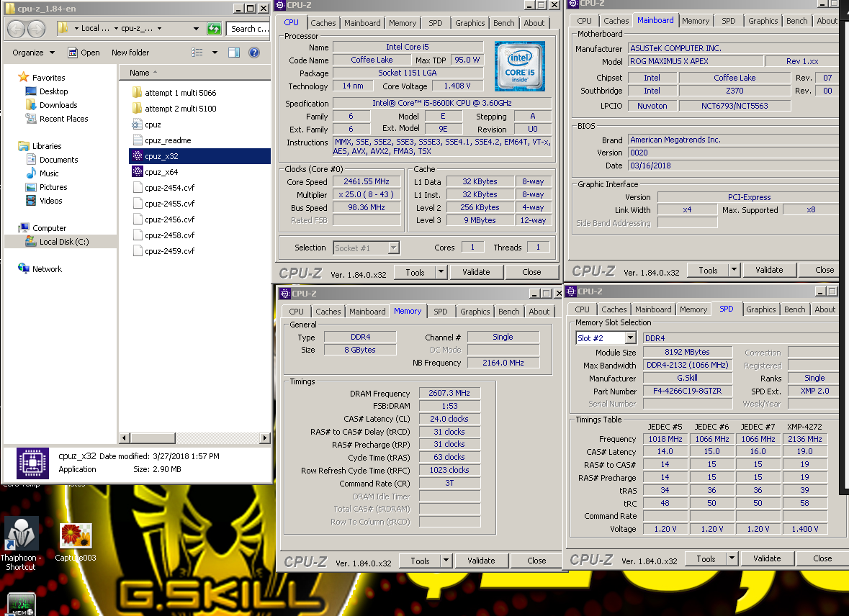Image resolution: width=849 pixels, height=616 pixels.
Task: Switch to Bench tab in CPU window
Action: pos(503,23)
